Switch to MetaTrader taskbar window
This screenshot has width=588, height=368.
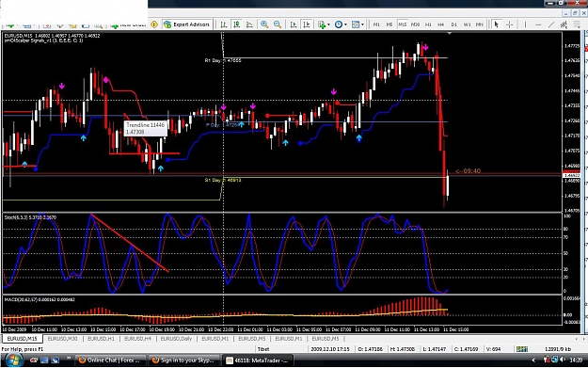[257, 360]
